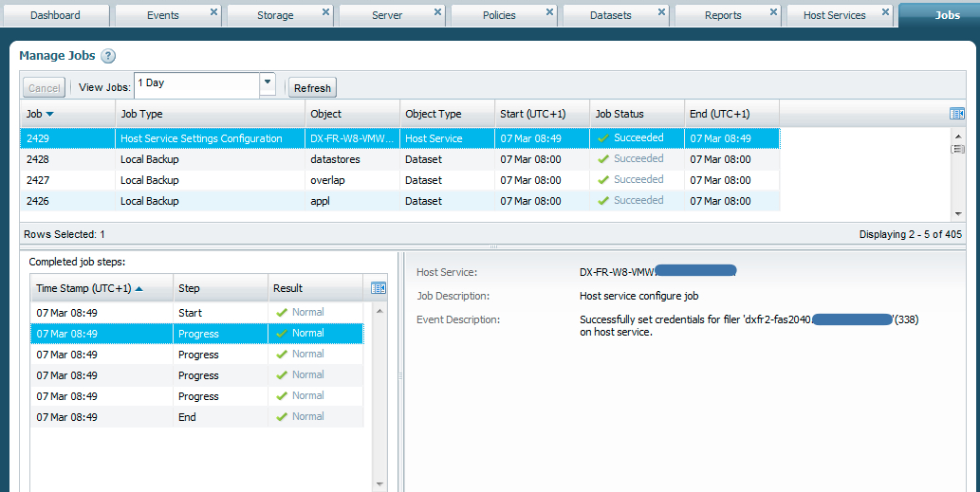Open the Policies tab
The image size is (980, 492).
[499, 15]
